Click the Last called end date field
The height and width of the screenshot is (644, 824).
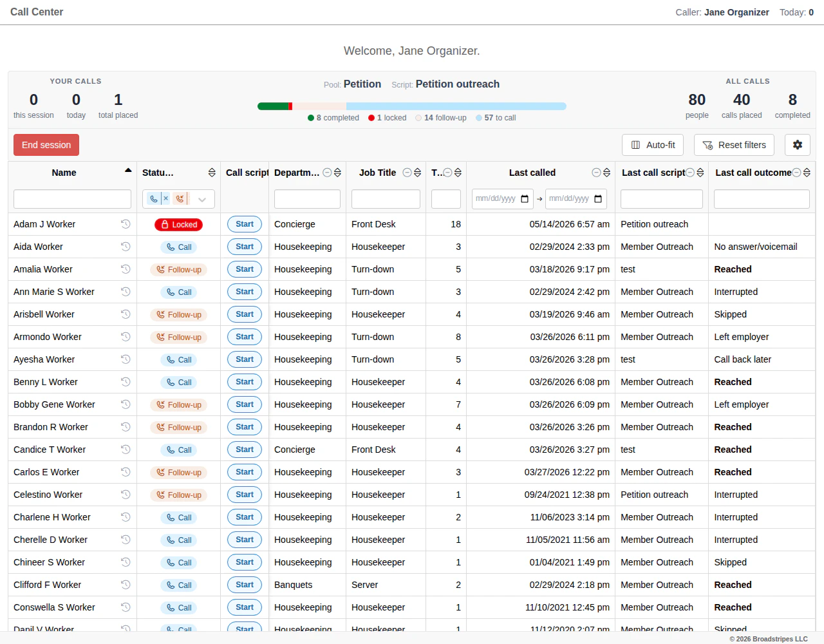pyautogui.click(x=576, y=199)
